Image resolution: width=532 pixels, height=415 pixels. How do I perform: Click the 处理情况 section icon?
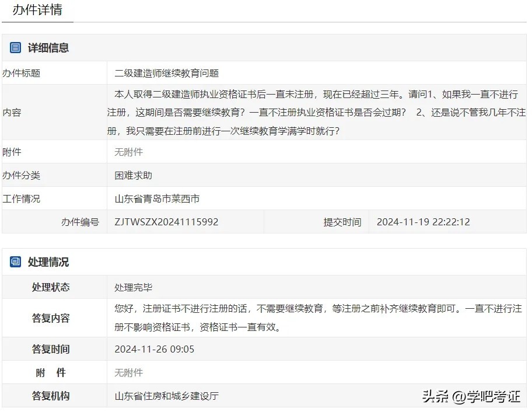(16, 262)
